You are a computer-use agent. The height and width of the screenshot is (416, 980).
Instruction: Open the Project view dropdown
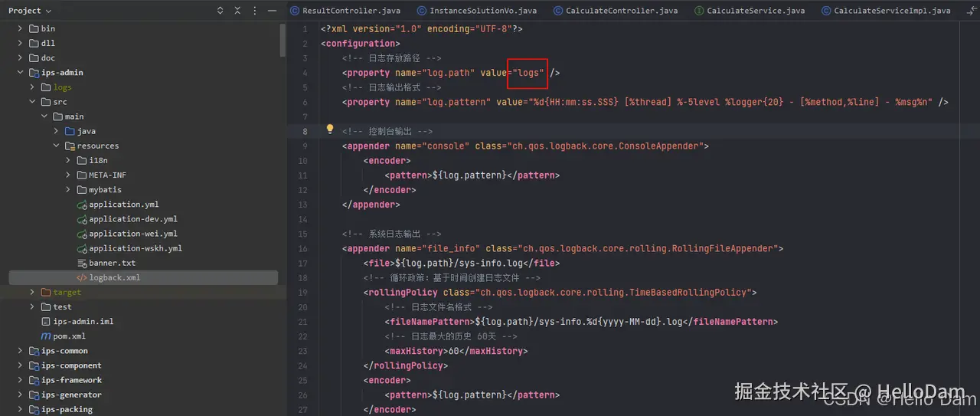click(30, 11)
